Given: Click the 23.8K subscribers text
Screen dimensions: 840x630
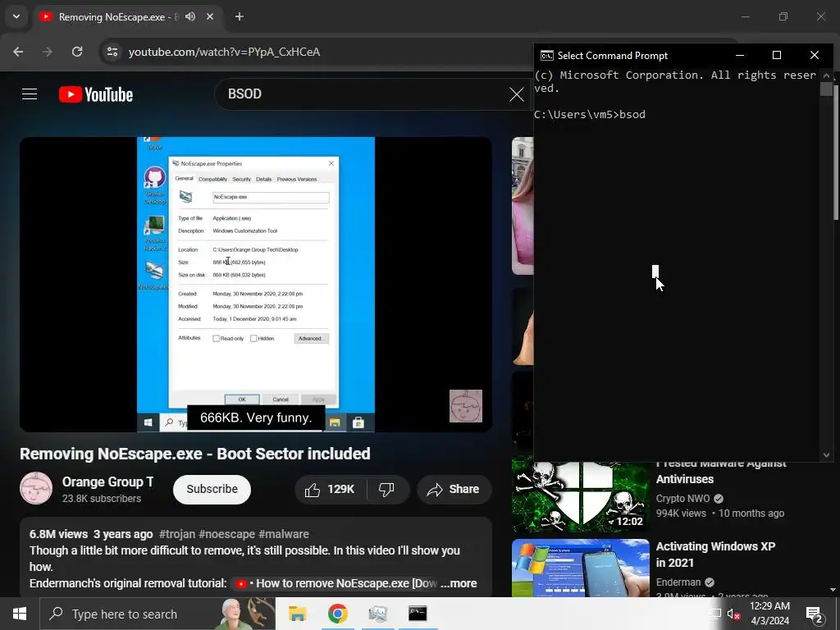Looking at the screenshot, I should (x=101, y=499).
